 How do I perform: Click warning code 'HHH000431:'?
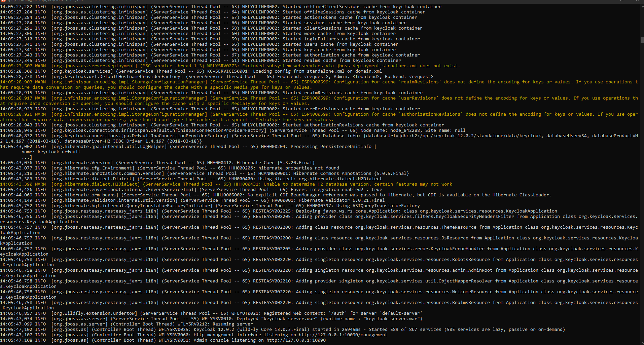coord(248,184)
